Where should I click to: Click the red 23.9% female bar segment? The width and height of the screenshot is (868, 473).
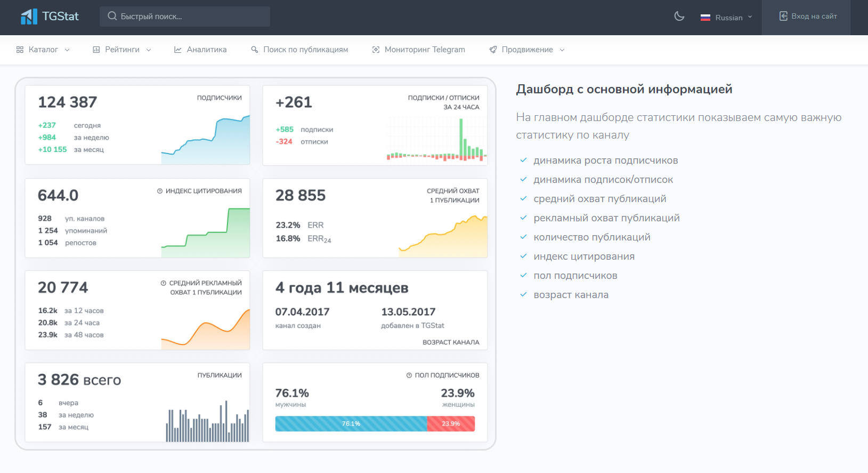click(x=451, y=423)
